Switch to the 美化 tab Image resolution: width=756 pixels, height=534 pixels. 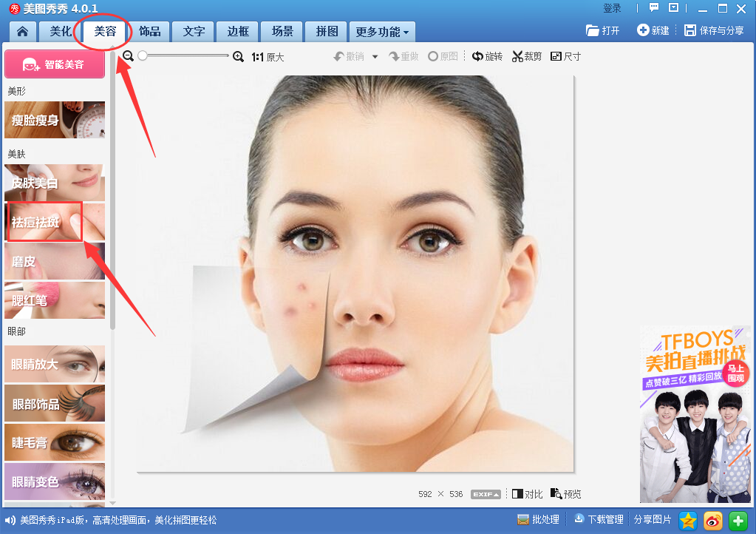[59, 31]
